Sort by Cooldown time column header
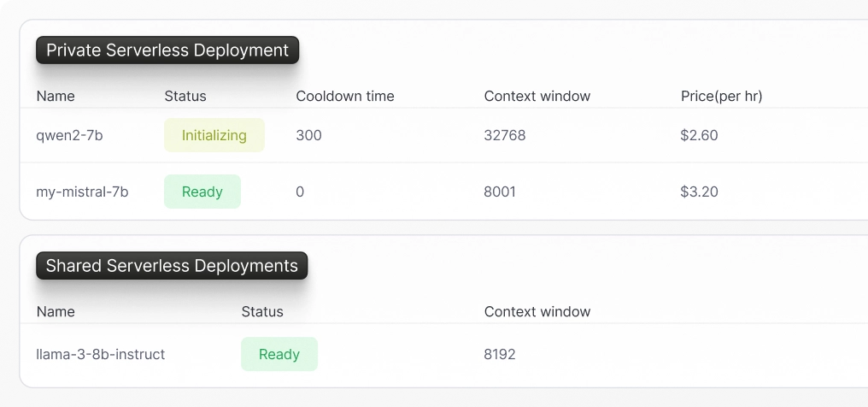Screen dimensions: 868x407 pos(345,97)
